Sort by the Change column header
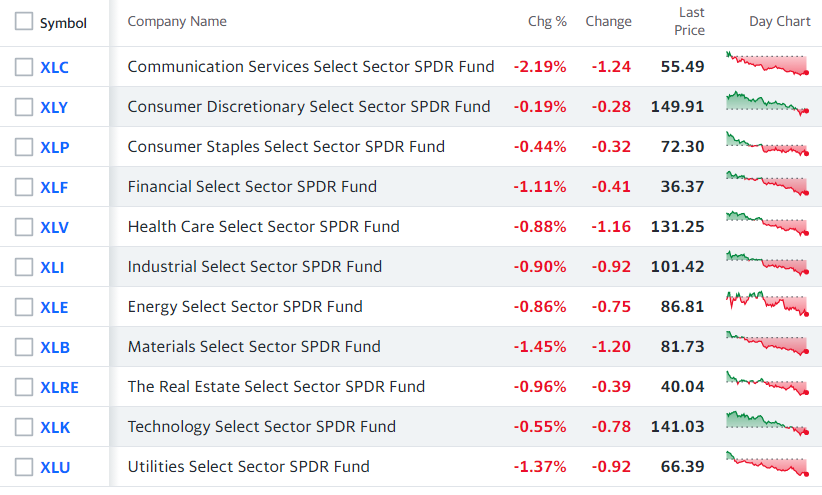Image resolution: width=822 pixels, height=495 pixels. [x=608, y=21]
